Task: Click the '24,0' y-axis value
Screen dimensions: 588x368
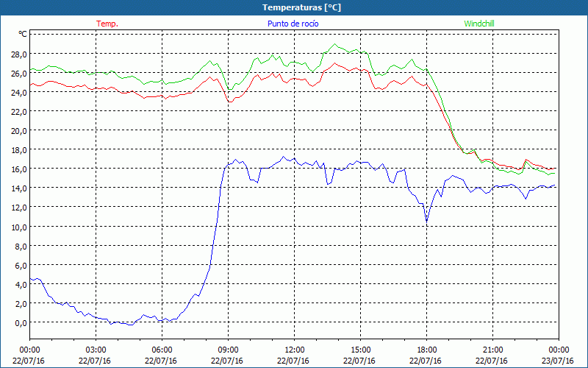Action: click(18, 92)
